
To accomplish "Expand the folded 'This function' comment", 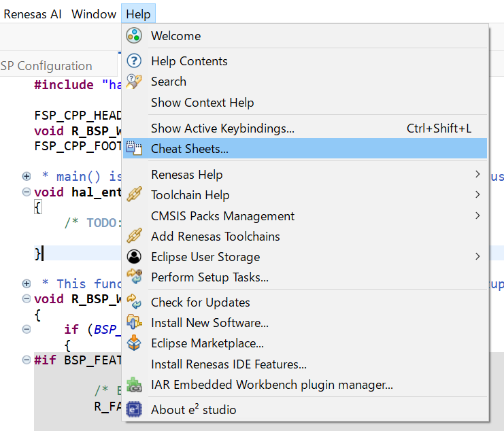I will coord(27,283).
